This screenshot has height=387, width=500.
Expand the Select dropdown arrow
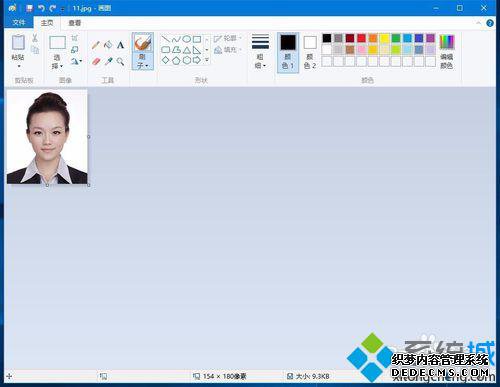(61, 66)
